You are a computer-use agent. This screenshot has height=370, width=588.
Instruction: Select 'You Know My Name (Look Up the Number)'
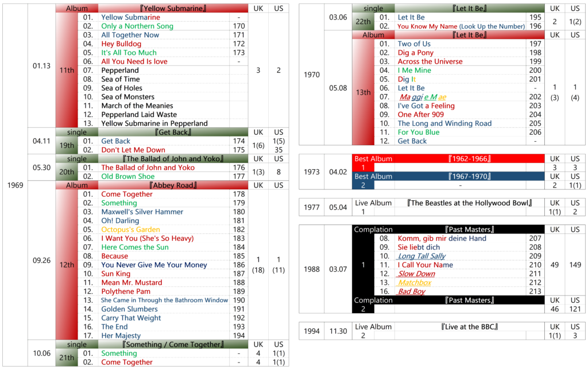[x=461, y=26]
